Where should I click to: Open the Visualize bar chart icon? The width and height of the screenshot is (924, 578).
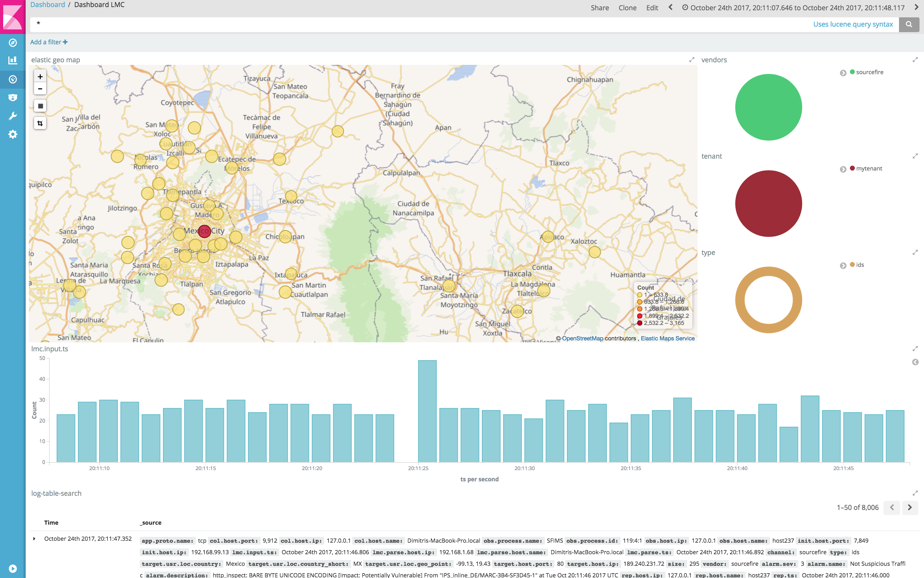tap(13, 60)
